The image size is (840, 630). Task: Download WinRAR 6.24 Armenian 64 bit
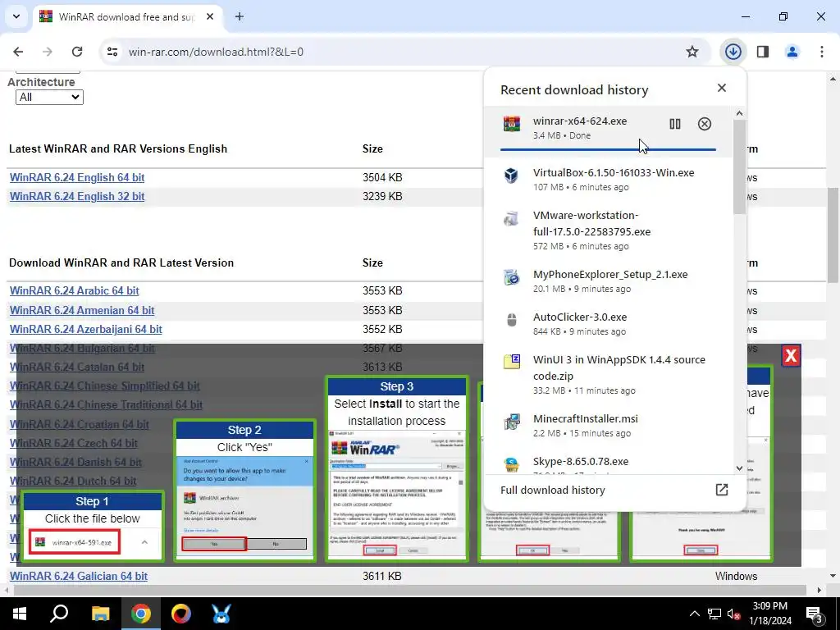coord(82,310)
